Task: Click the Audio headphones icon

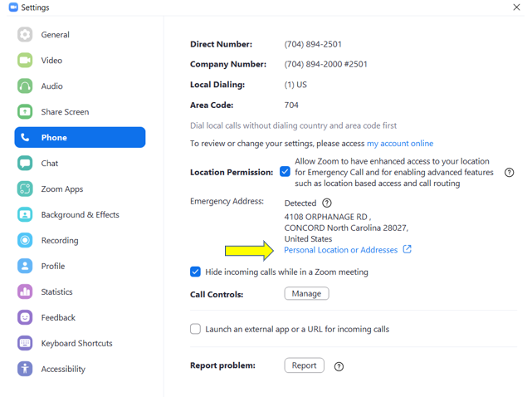Action: [x=25, y=86]
